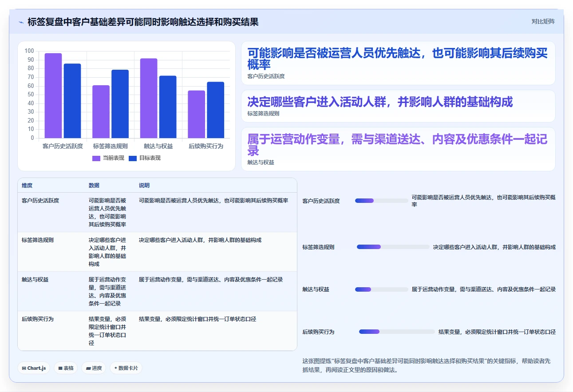The image size is (573, 392).
Task: Click the summary paragraph starting 这张图提炼
Action: [426, 365]
